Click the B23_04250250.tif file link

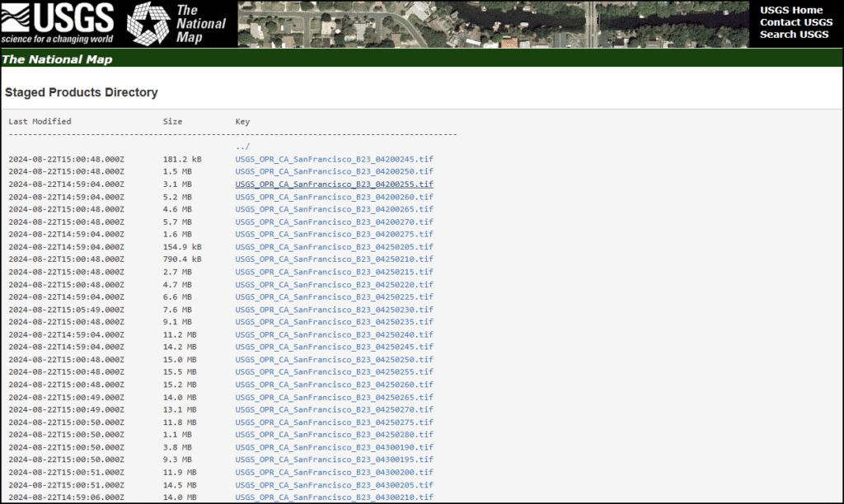coord(334,360)
